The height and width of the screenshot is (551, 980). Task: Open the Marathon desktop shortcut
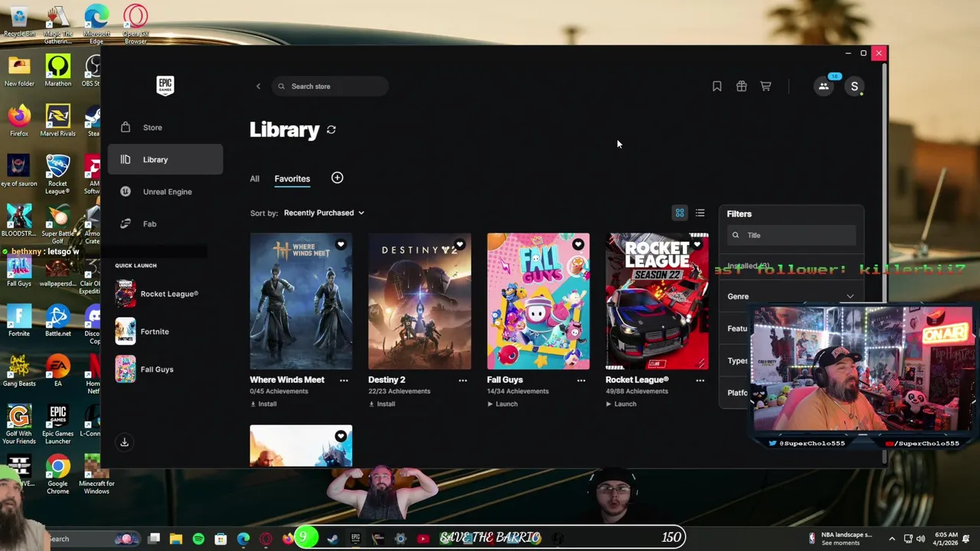(x=57, y=70)
